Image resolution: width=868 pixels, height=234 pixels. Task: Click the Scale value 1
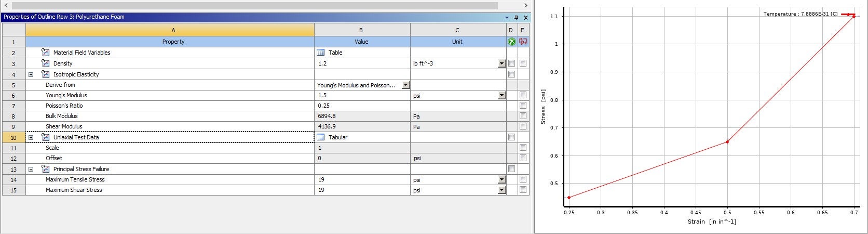(x=320, y=148)
